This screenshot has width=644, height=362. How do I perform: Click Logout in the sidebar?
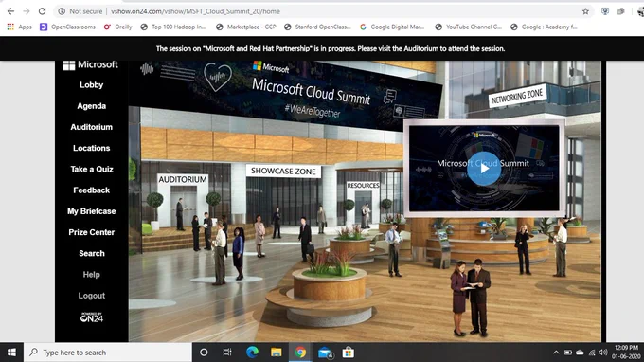91,296
